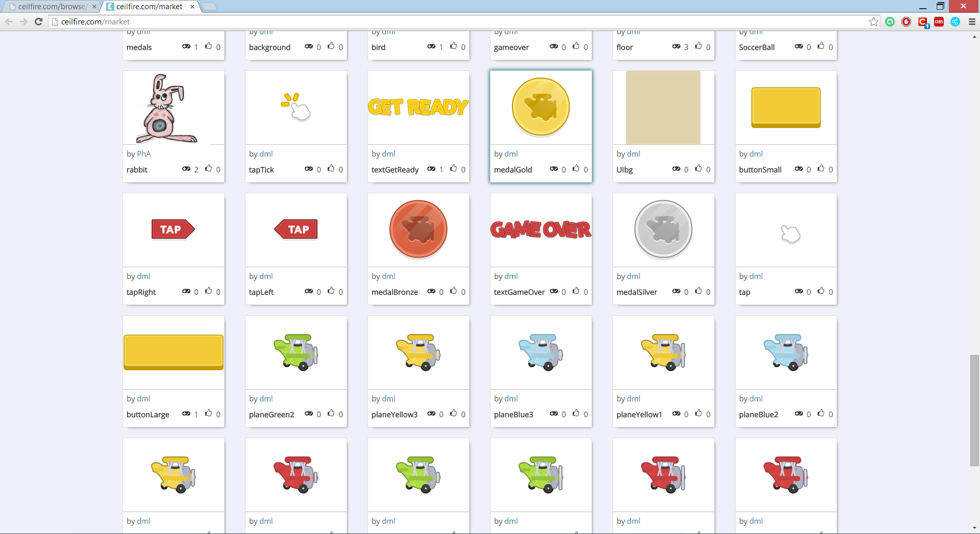Reload the page using the refresh icon
The height and width of the screenshot is (534, 980).
(38, 21)
